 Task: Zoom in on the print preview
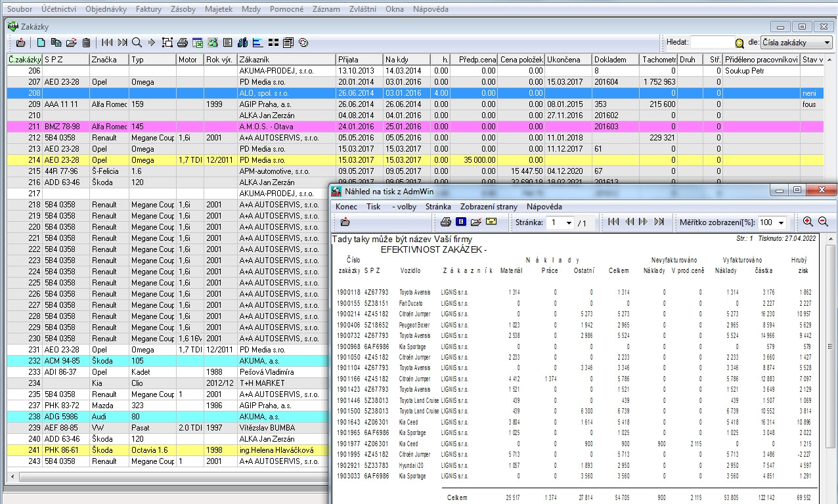pyautogui.click(x=808, y=222)
